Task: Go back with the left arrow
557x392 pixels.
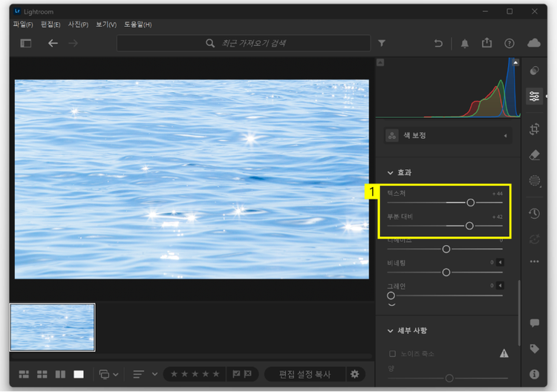Action: pyautogui.click(x=53, y=43)
